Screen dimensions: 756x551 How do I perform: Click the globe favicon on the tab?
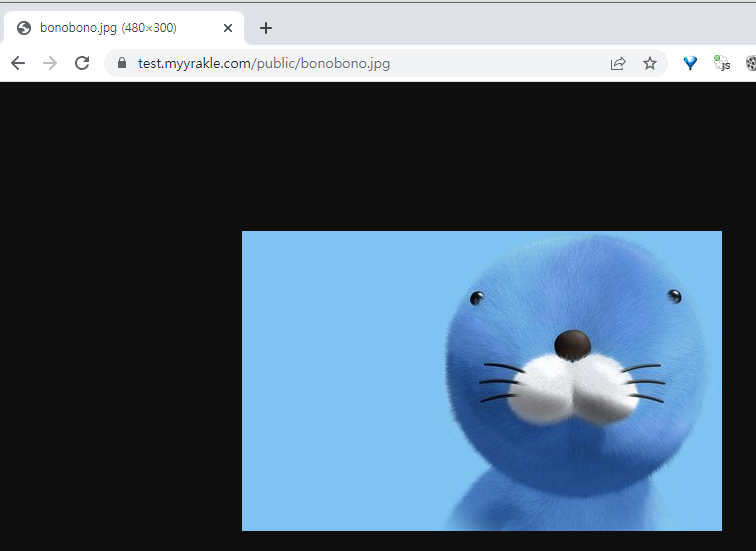click(x=24, y=28)
